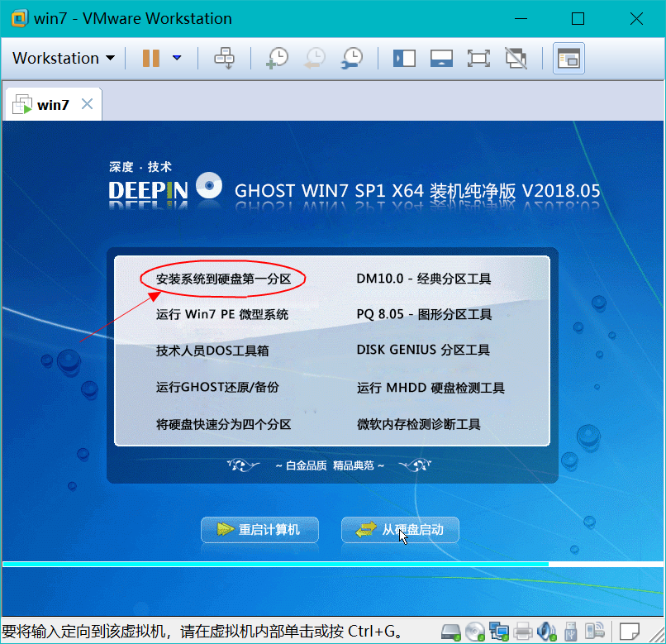Send Ctrl+Alt+Del to the VM
The height and width of the screenshot is (644, 666).
click(x=224, y=58)
